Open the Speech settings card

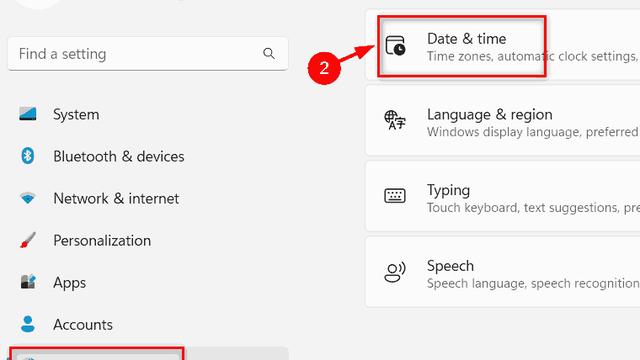click(x=503, y=272)
